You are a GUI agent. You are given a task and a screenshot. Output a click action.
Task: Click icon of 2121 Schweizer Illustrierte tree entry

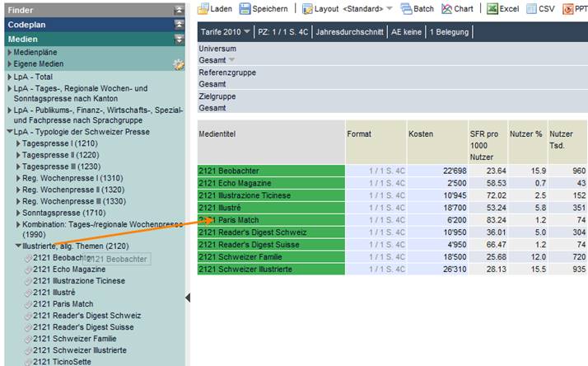tap(28, 351)
